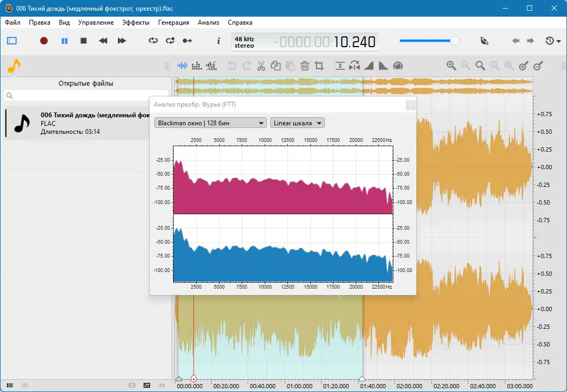Adjust the volume slider knob
This screenshot has width=567, height=392.
455,41
